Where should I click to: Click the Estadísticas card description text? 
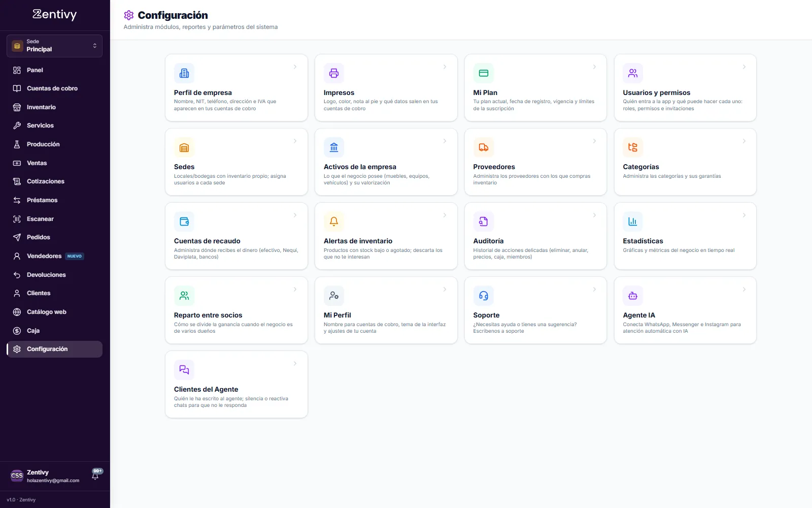coord(679,250)
